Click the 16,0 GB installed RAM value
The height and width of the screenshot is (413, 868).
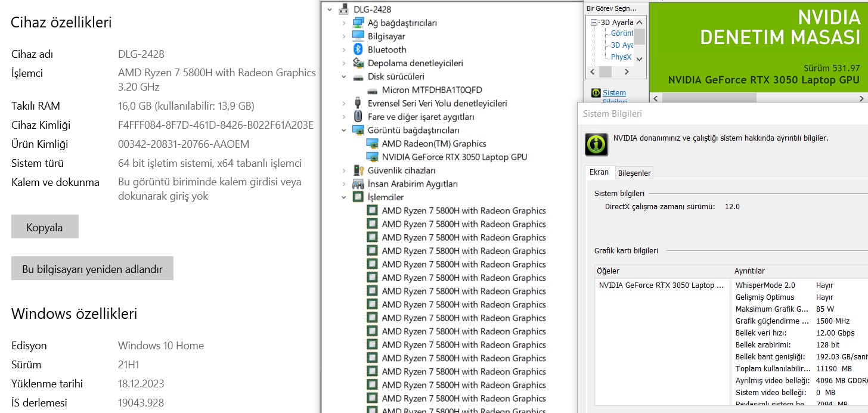pos(186,106)
